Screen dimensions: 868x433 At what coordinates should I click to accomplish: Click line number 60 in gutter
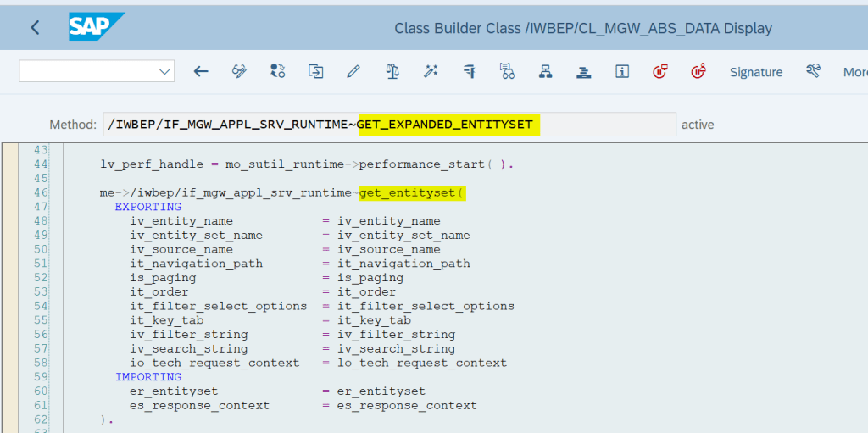tap(41, 391)
